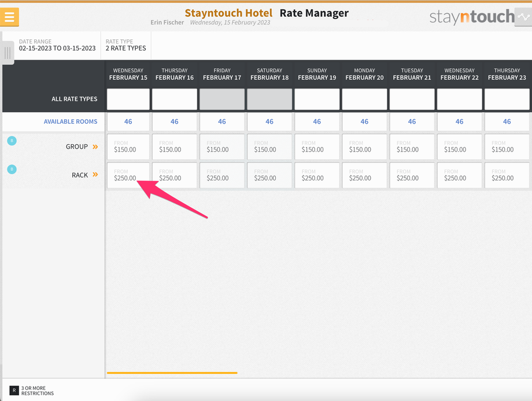
Task: Click RACK $250.00 rate for February 18
Action: pyautogui.click(x=269, y=175)
